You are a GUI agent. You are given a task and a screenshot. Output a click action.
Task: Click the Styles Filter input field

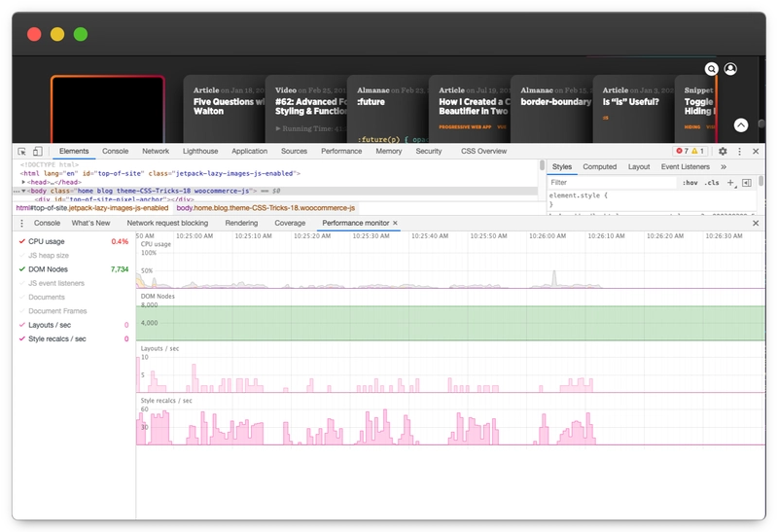pyautogui.click(x=612, y=183)
